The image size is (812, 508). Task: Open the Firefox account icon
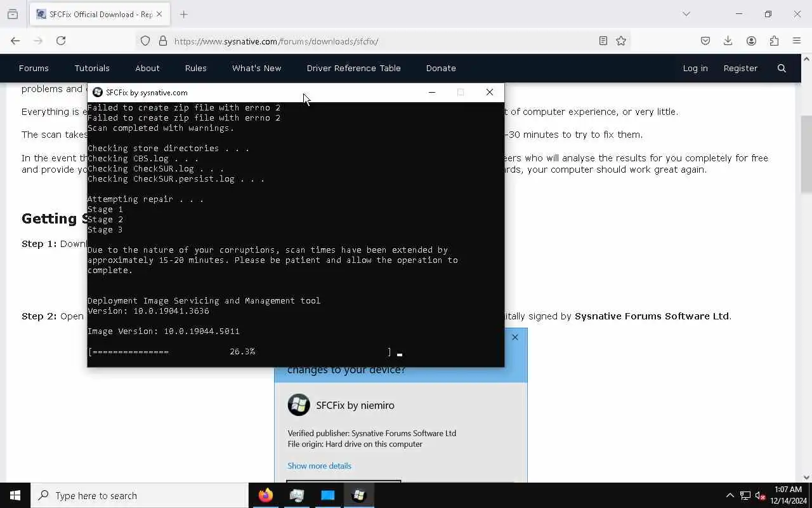(x=751, y=41)
